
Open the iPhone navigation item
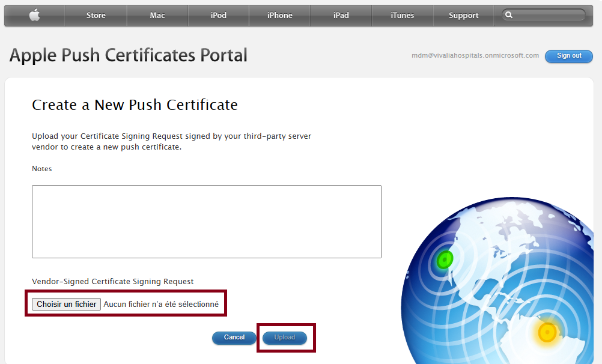280,16
